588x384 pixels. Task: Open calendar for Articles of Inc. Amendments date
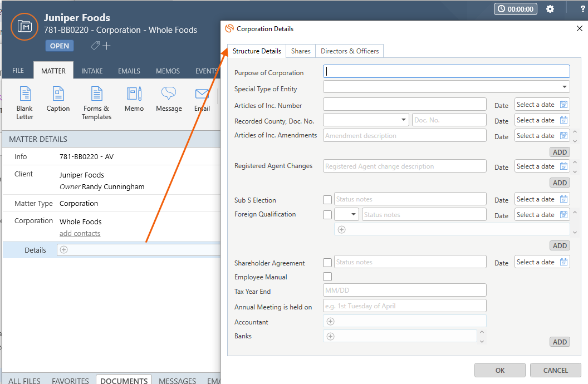click(x=563, y=136)
